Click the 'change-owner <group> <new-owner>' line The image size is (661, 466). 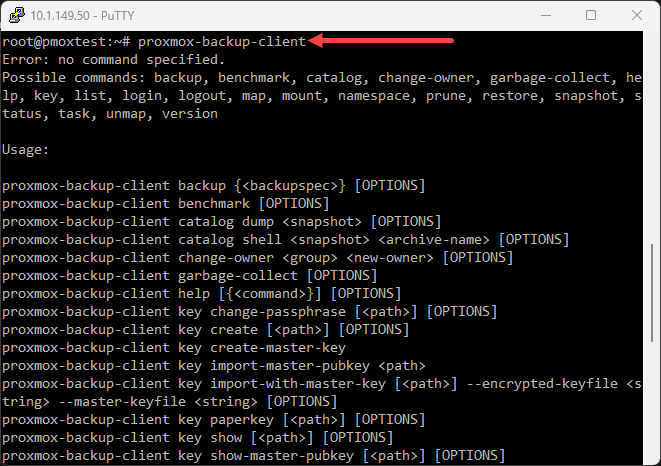point(258,258)
